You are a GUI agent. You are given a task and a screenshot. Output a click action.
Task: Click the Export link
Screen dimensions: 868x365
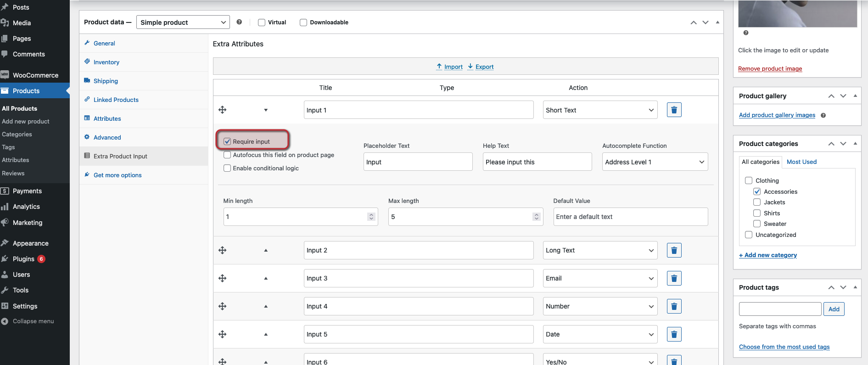[x=481, y=67]
